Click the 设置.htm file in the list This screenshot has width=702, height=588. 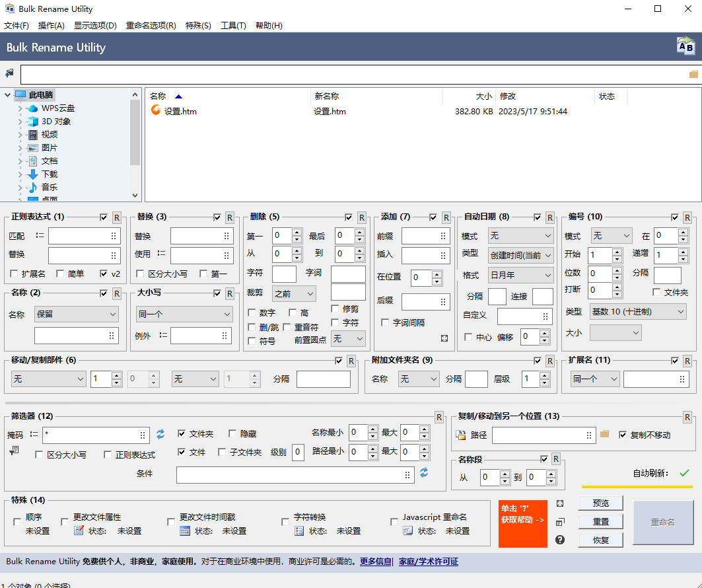(x=180, y=112)
